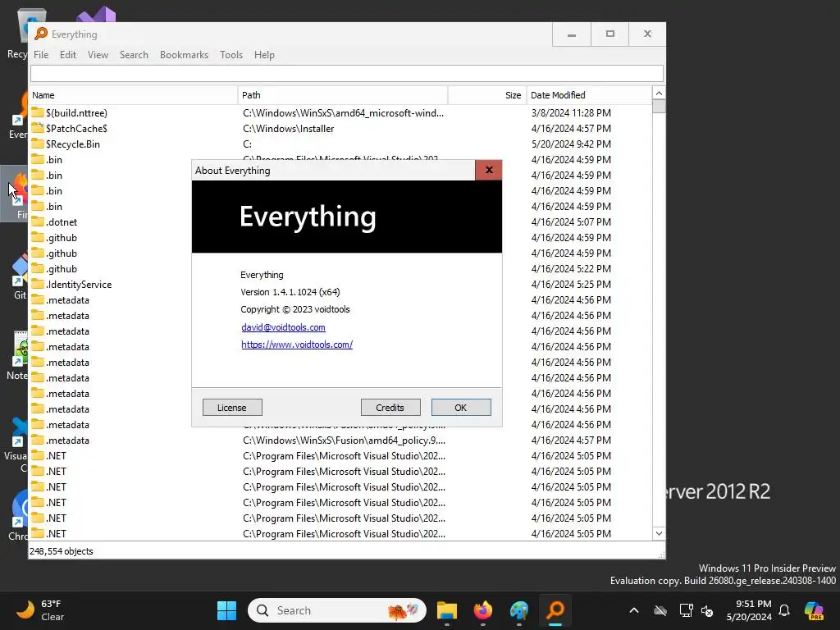Select the $(build.nttree) folder icon
This screenshot has width=840, height=630.
pos(38,112)
